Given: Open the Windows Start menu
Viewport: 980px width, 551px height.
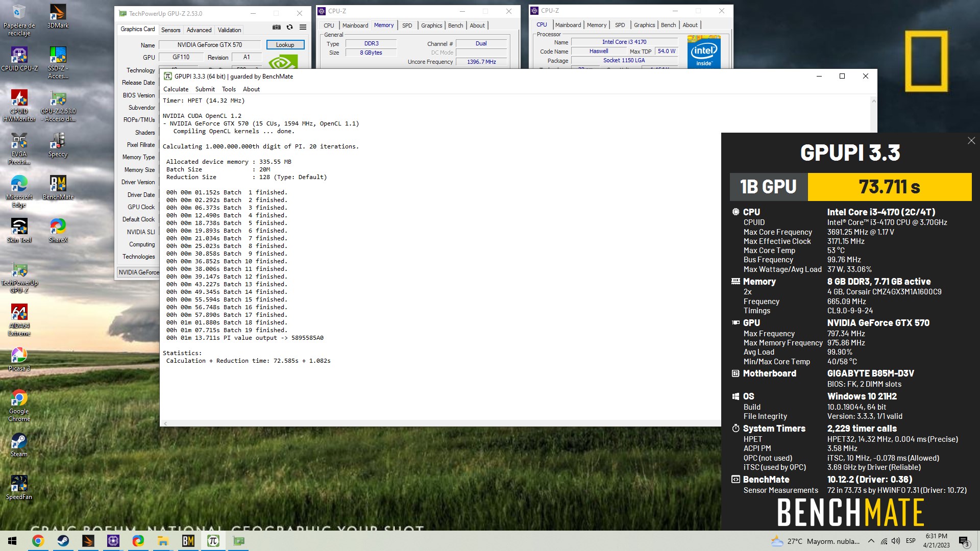Looking at the screenshot, I should (12, 541).
